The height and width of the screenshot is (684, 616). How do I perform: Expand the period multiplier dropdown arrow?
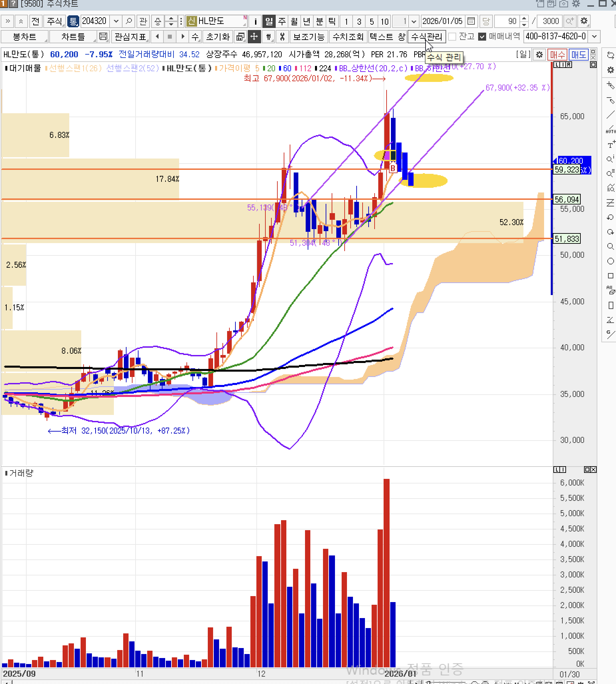pos(414,21)
